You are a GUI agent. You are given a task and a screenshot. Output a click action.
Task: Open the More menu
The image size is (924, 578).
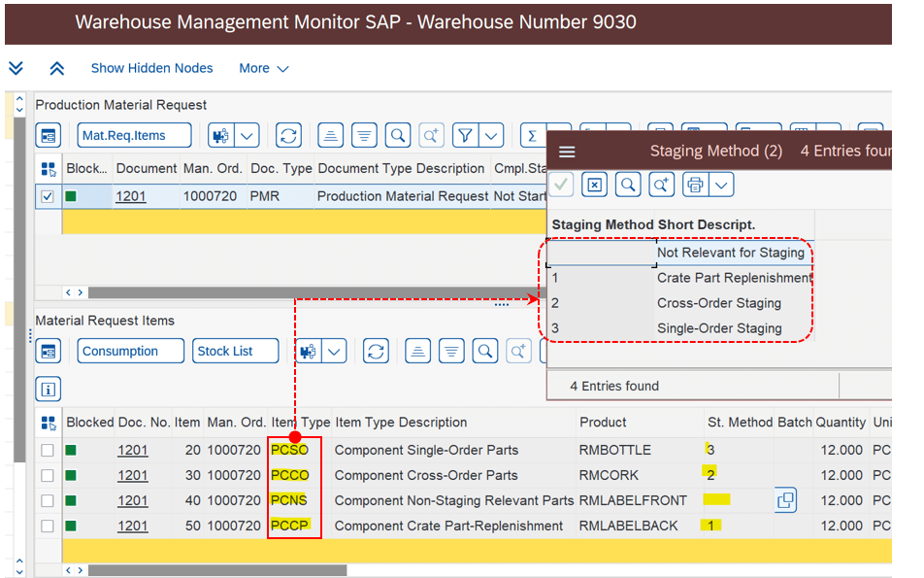click(263, 68)
